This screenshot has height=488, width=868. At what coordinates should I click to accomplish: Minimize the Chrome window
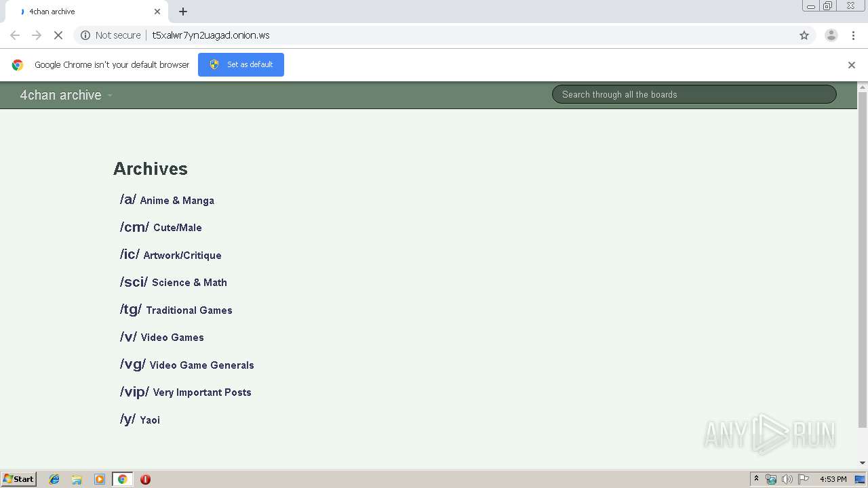[811, 6]
